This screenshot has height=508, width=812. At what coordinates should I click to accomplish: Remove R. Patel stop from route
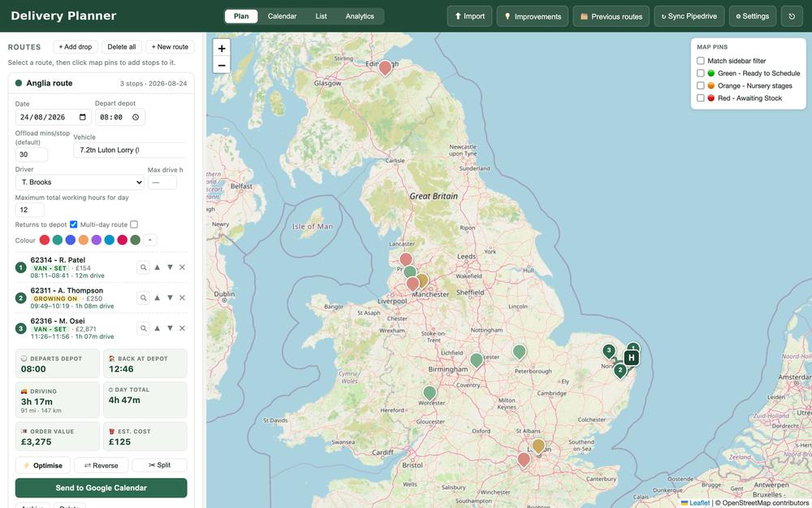pyautogui.click(x=182, y=267)
